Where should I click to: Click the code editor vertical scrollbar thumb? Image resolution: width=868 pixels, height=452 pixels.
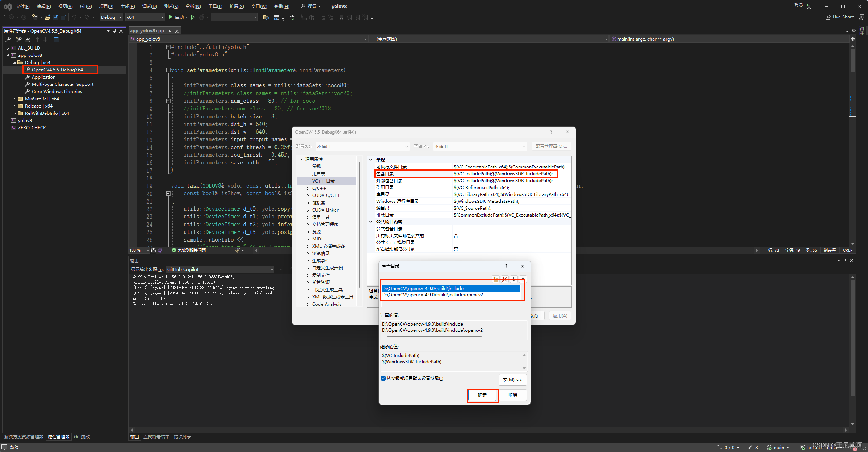click(852, 60)
